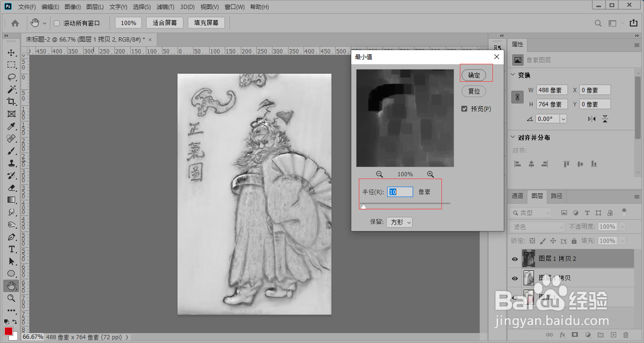Select the Pen tool
Image resolution: width=644 pixels, height=343 pixels.
pos(11,237)
